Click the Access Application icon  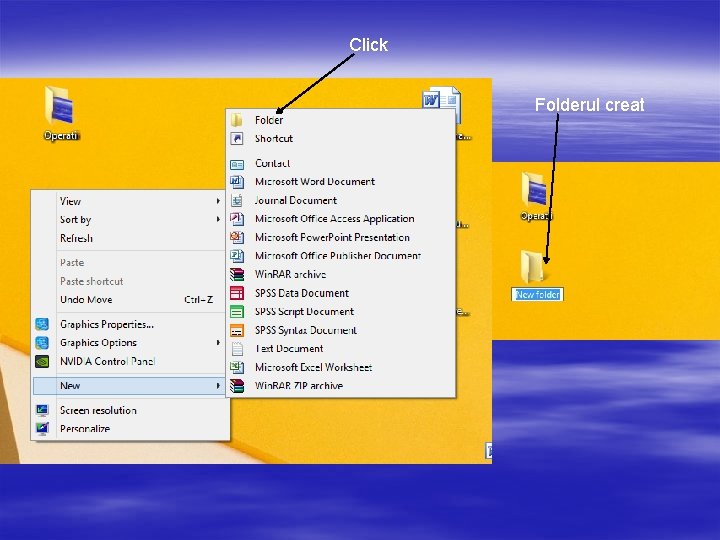pyautogui.click(x=236, y=219)
